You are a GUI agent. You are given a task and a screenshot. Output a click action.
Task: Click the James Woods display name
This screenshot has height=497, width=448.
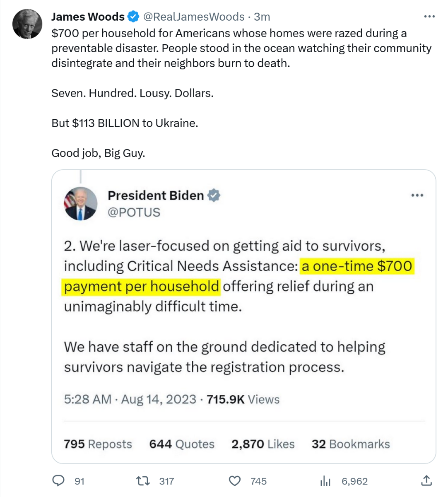[x=88, y=17]
